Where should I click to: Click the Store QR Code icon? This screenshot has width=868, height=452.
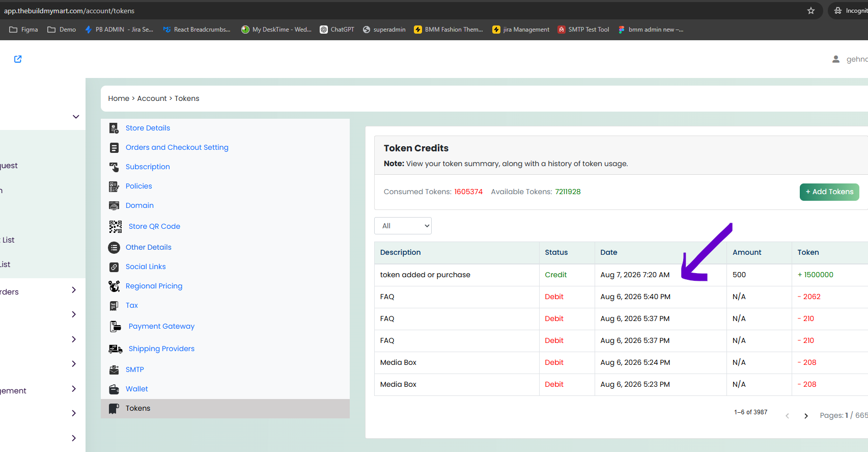click(x=116, y=226)
